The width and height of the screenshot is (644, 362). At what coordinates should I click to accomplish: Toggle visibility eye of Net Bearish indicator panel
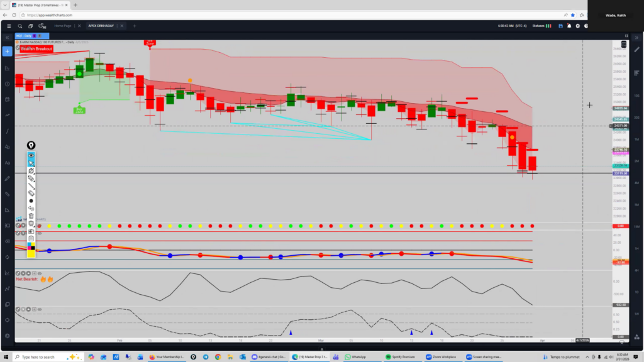(39, 273)
